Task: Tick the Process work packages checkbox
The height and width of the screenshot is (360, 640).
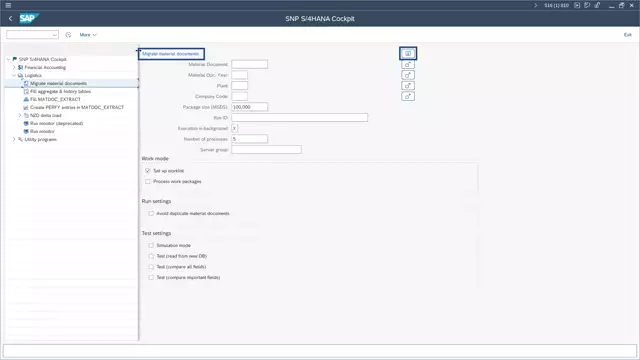Action: coord(148,181)
